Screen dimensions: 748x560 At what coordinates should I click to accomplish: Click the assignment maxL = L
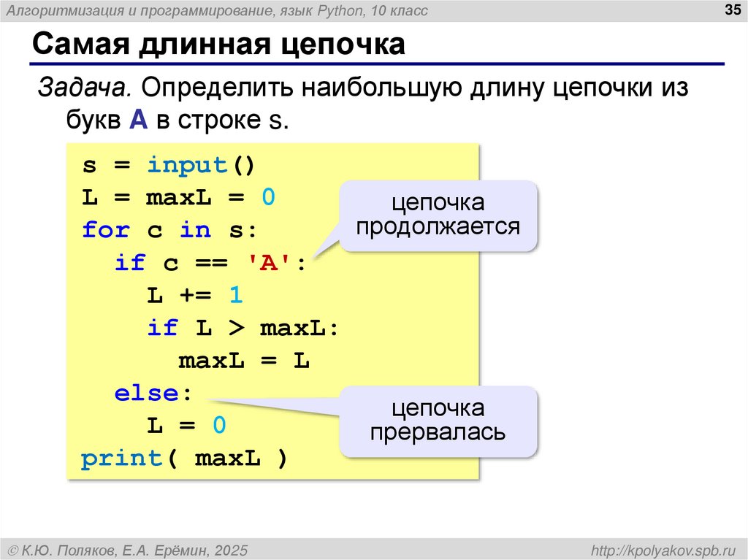pyautogui.click(x=244, y=359)
